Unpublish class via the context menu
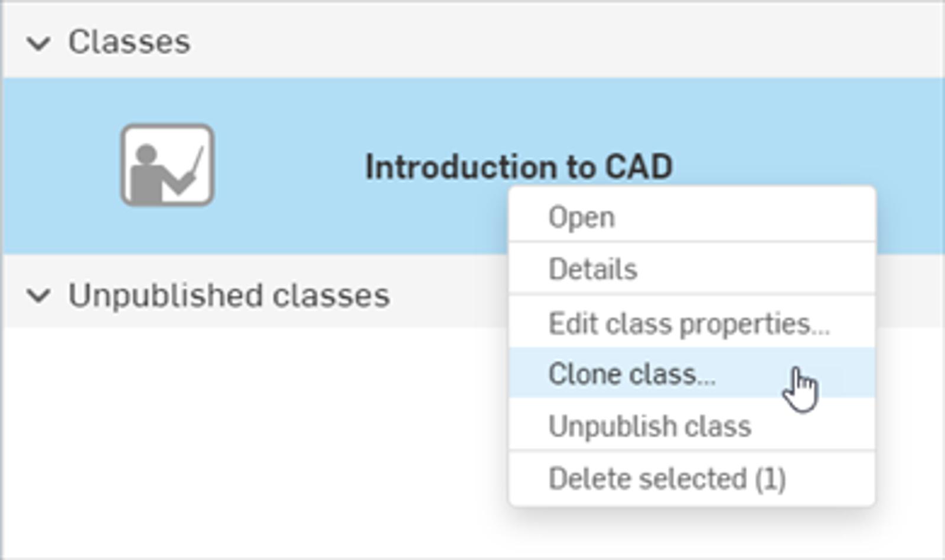Viewport: 945px width, 560px height. (x=649, y=426)
